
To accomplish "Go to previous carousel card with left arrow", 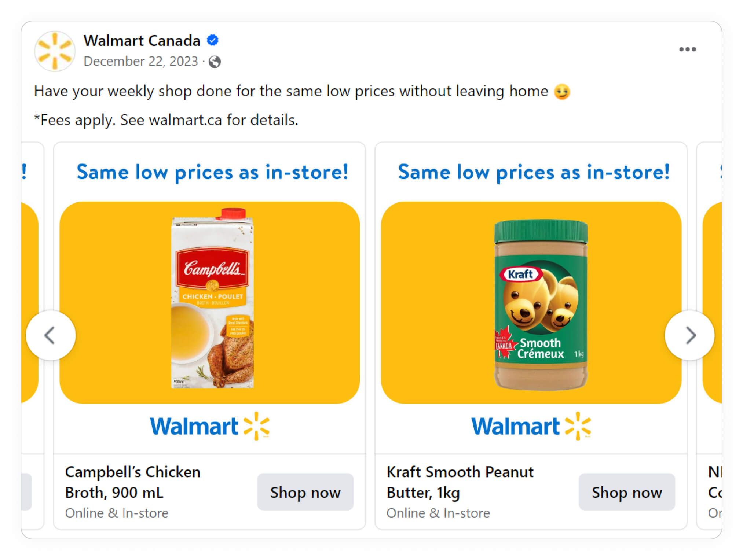I will (x=51, y=335).
